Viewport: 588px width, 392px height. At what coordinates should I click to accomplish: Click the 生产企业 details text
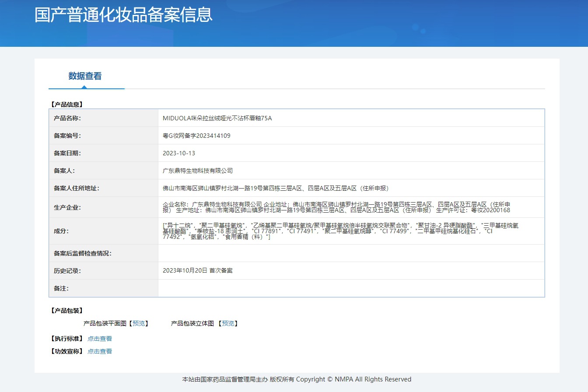[x=336, y=207]
